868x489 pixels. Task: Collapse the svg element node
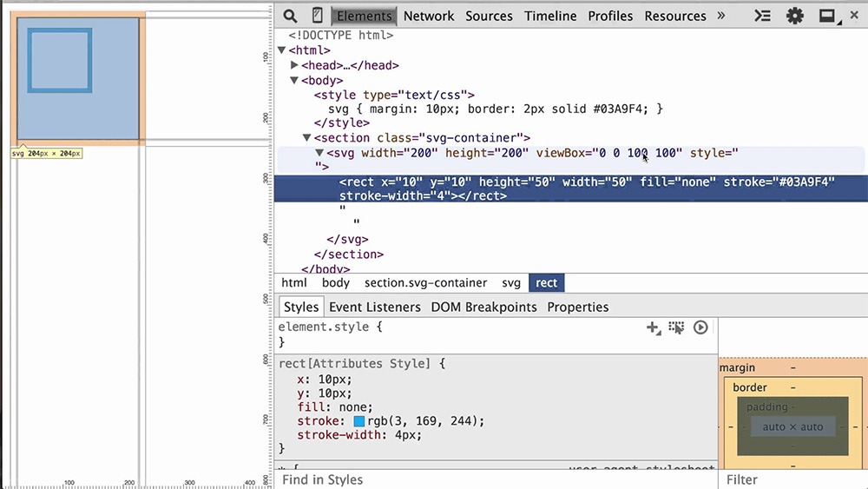click(319, 152)
